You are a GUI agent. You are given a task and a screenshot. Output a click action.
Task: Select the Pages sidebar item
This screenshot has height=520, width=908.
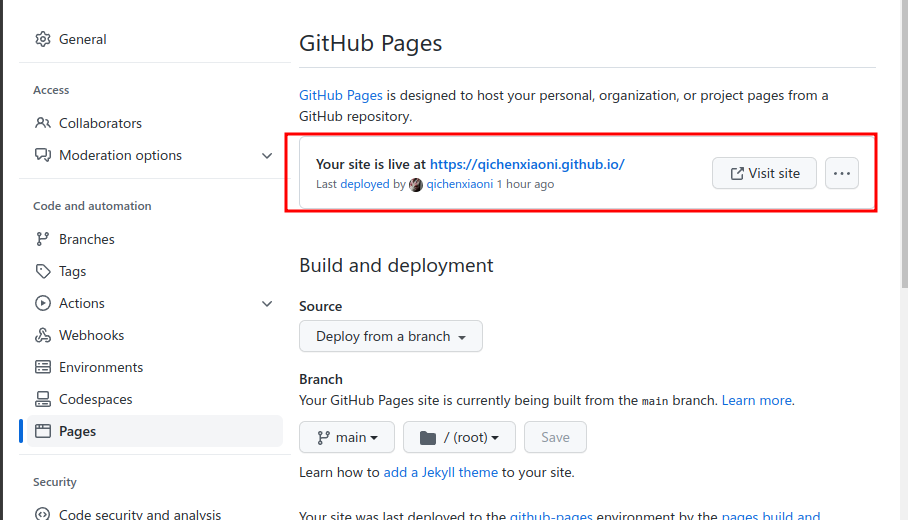coord(155,431)
